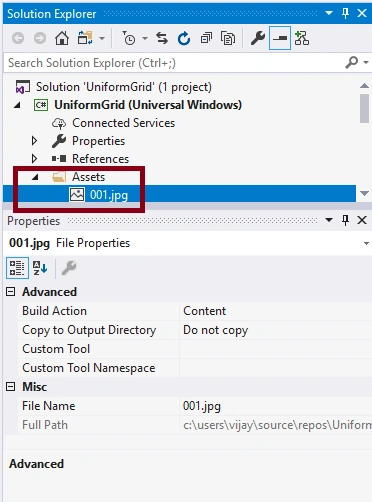Click the Search Solution Explorer field
Screen dimensions: 372x502
[x=173, y=63]
